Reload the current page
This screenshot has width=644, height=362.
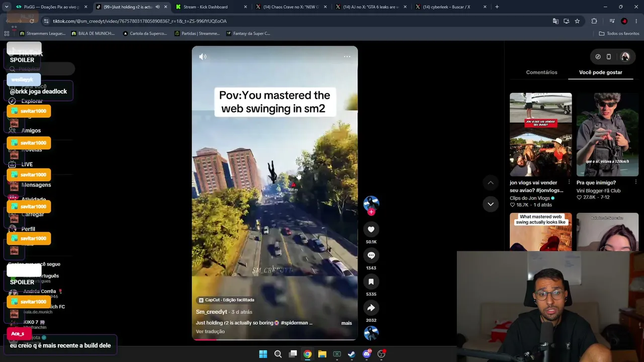tap(32, 21)
